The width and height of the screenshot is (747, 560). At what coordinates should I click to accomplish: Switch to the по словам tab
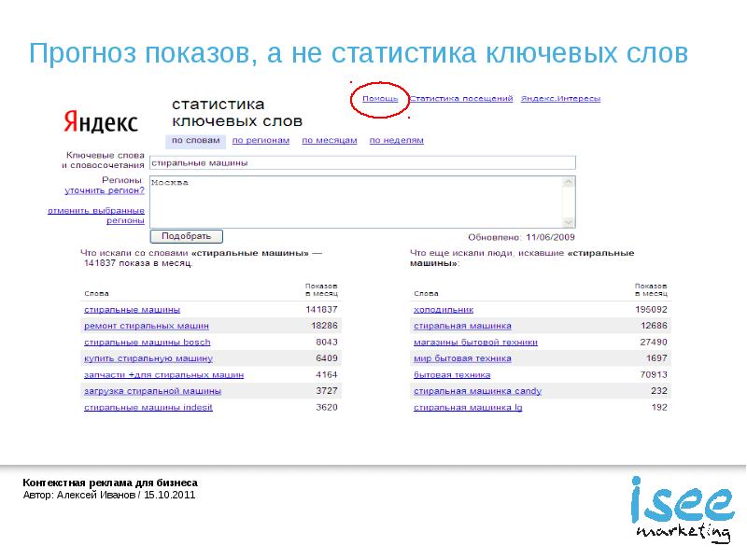pos(197,140)
